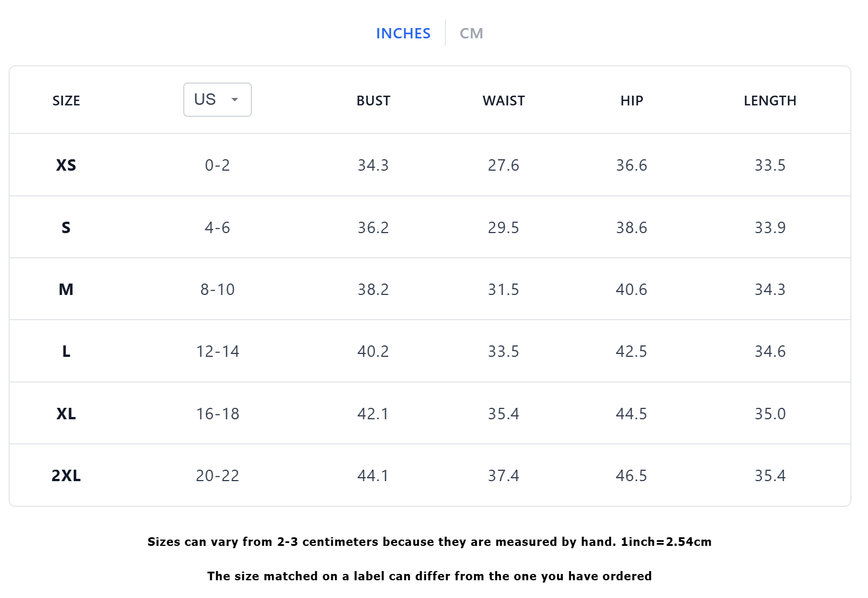Select the L size row label
868x598 pixels.
(66, 351)
